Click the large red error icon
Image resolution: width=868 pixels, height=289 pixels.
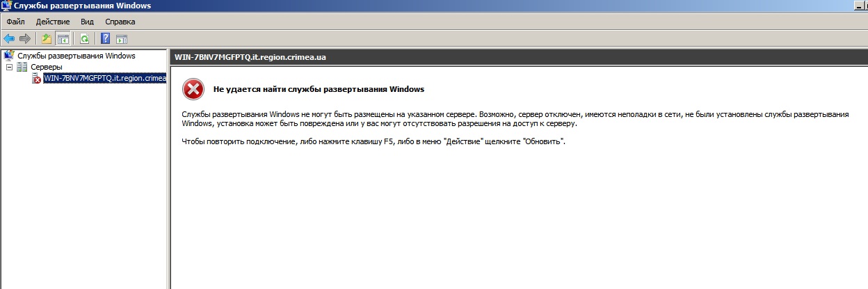point(193,89)
